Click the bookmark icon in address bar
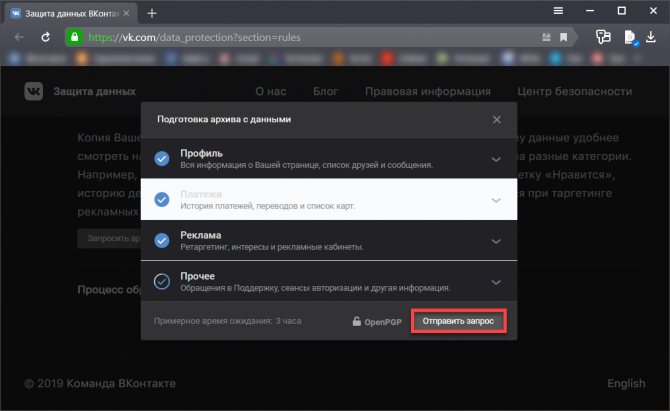The image size is (670, 411). point(564,37)
